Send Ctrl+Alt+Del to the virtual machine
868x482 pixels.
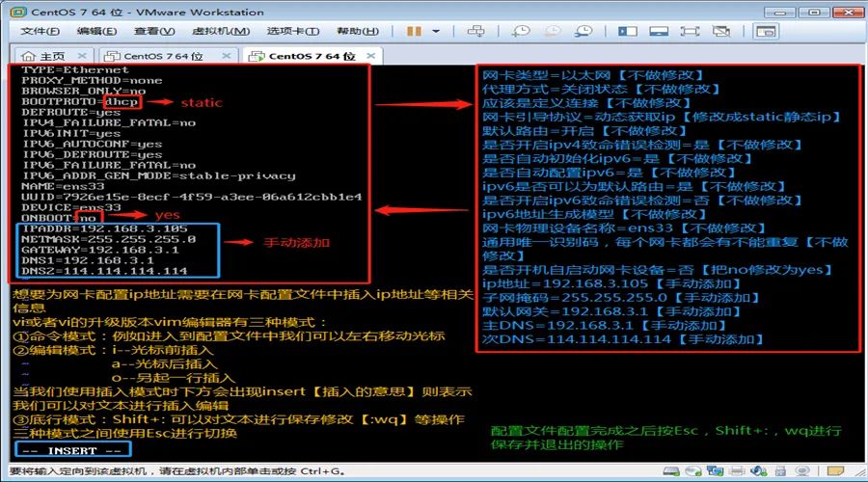[475, 31]
